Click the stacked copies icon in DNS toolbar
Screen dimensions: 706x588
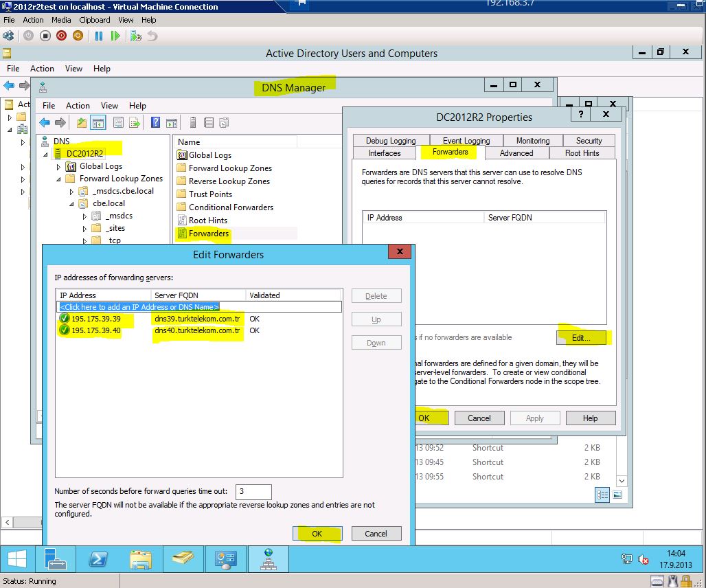click(224, 122)
